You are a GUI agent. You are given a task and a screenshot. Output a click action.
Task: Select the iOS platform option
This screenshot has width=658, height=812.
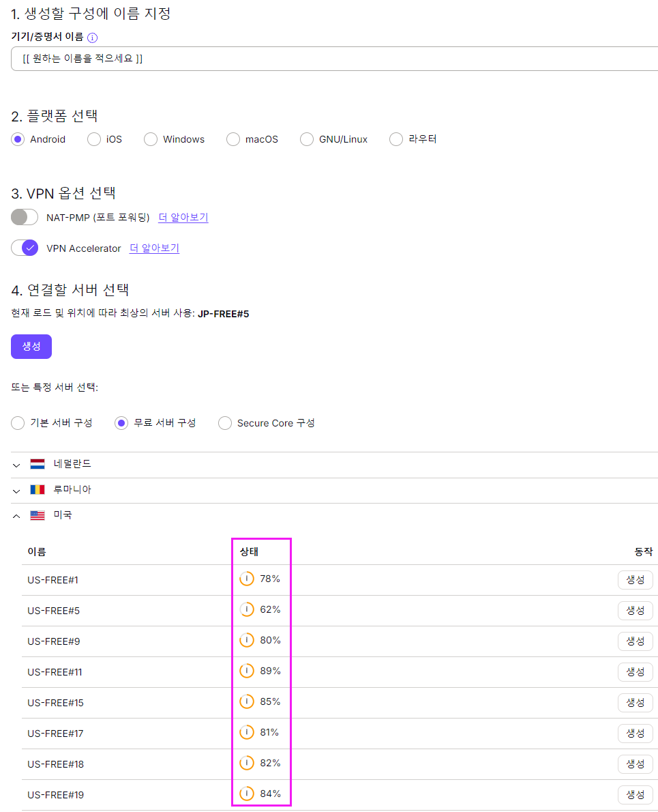coord(94,139)
